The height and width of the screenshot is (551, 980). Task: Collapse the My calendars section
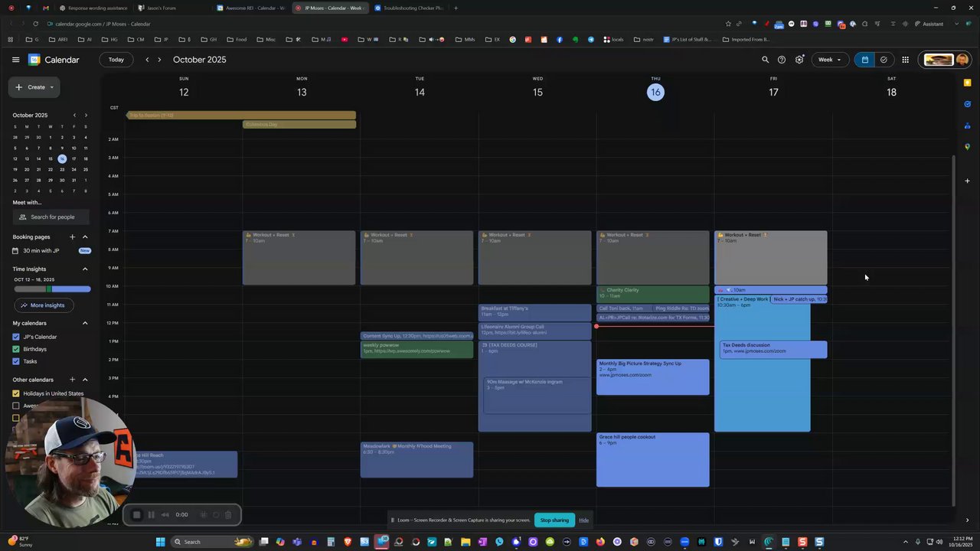click(x=85, y=323)
